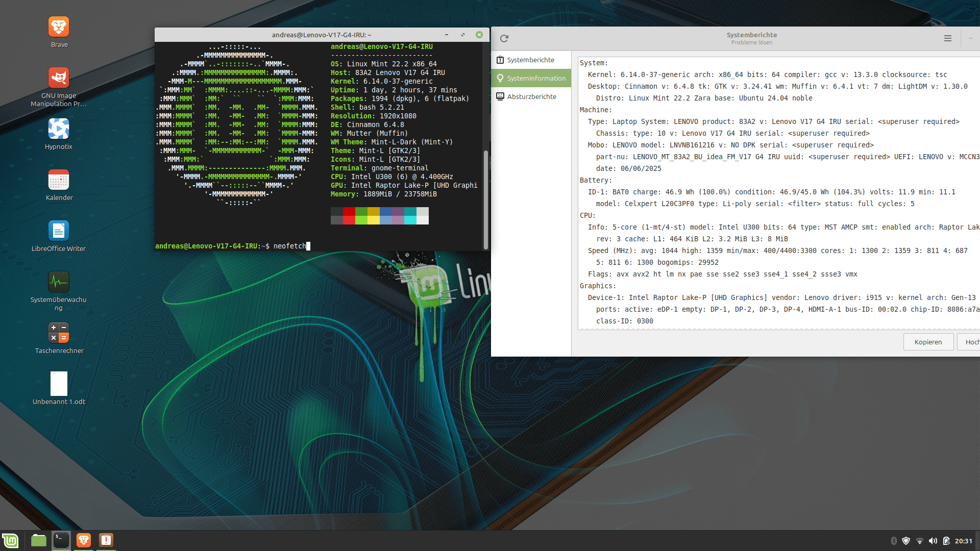Click the Kopieren button

[928, 342]
